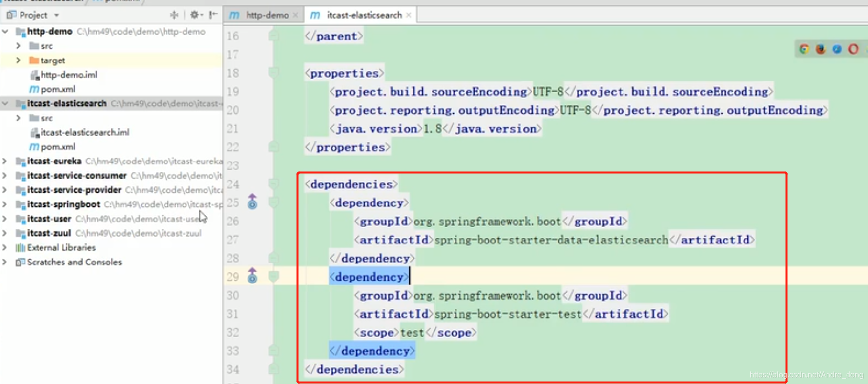This screenshot has height=384, width=868.
Task: Select the http-demo.iml file
Action: click(x=69, y=75)
